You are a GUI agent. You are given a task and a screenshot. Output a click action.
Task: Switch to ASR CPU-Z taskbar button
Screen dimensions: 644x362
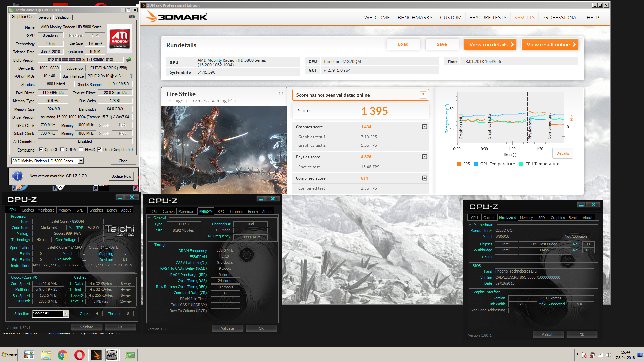[112, 355]
